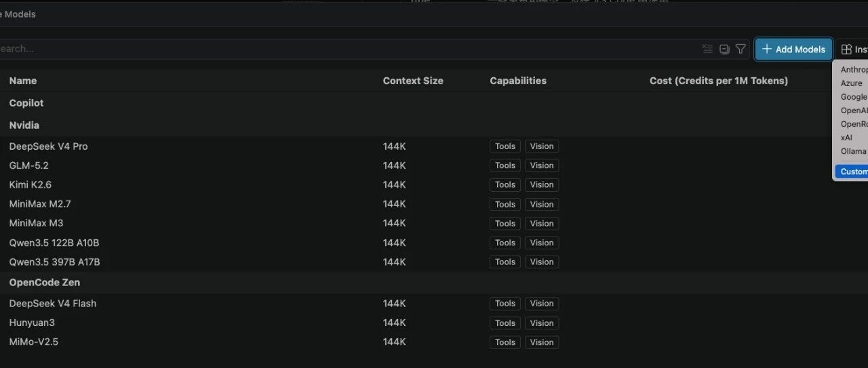Click the Name column header
Viewport: 868px width, 368px height.
point(23,81)
